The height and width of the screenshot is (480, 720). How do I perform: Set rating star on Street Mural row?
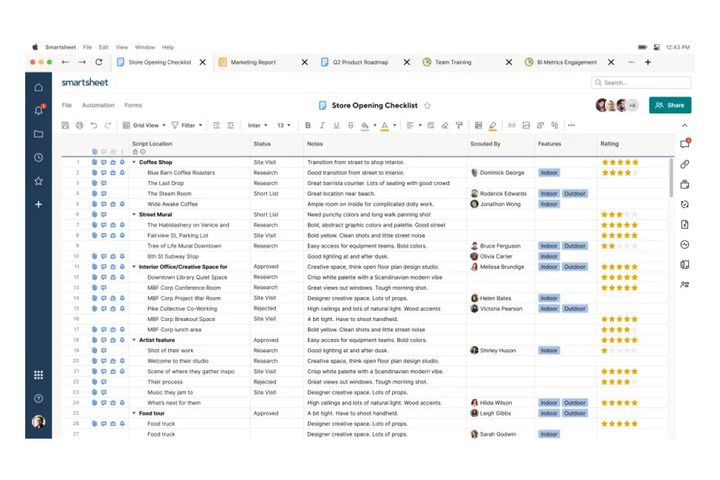click(620, 215)
